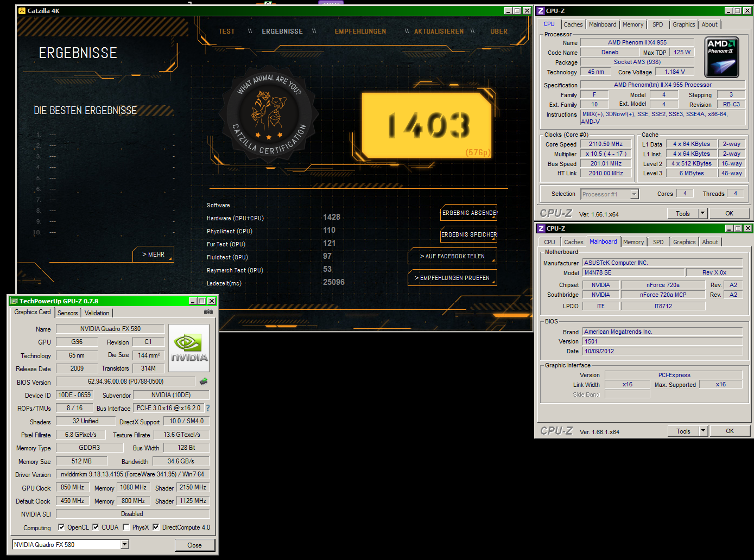
Task: Open the Graphics tab in bottom CPU-Z
Action: click(684, 242)
